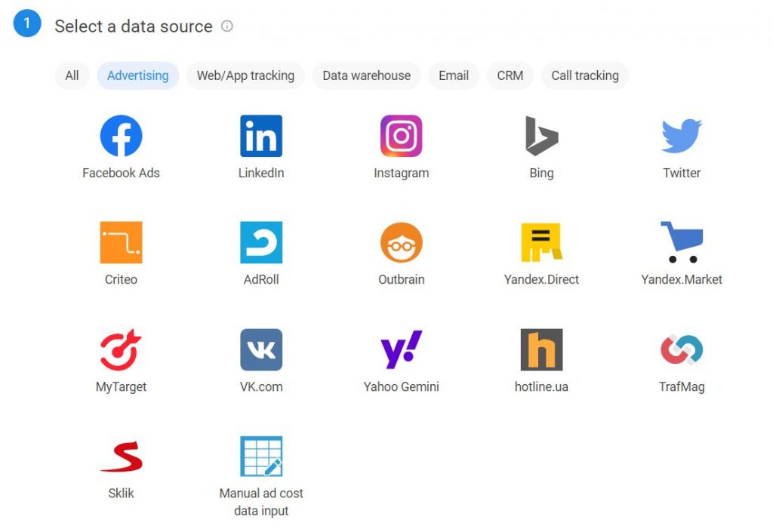Click the "hotline.ua" label text
773x532 pixels.
click(541, 386)
